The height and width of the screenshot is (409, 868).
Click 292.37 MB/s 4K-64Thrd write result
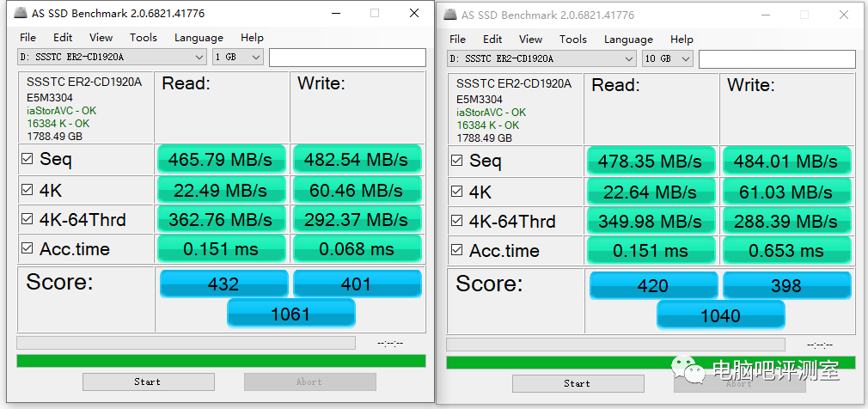357,219
